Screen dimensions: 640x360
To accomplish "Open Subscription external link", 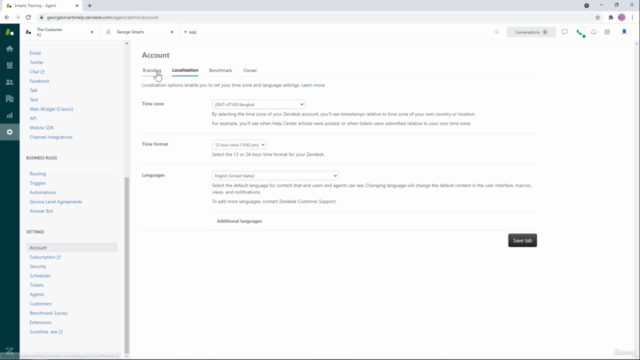I will pos(45,257).
